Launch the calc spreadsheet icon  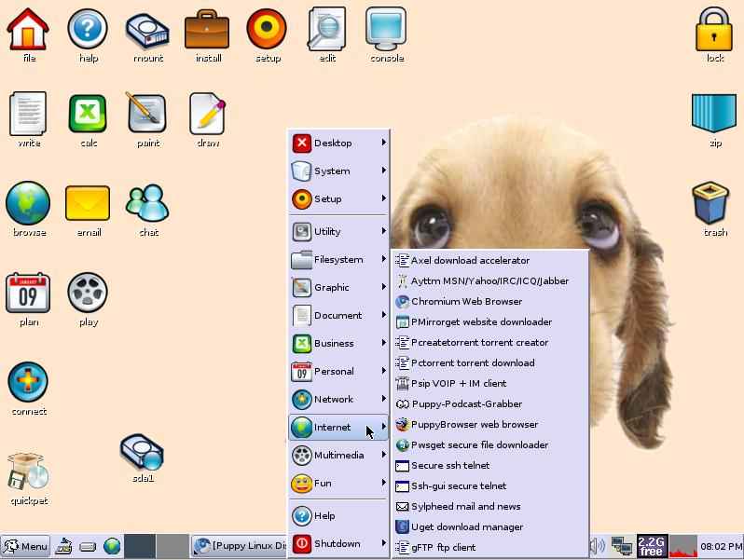pos(88,114)
